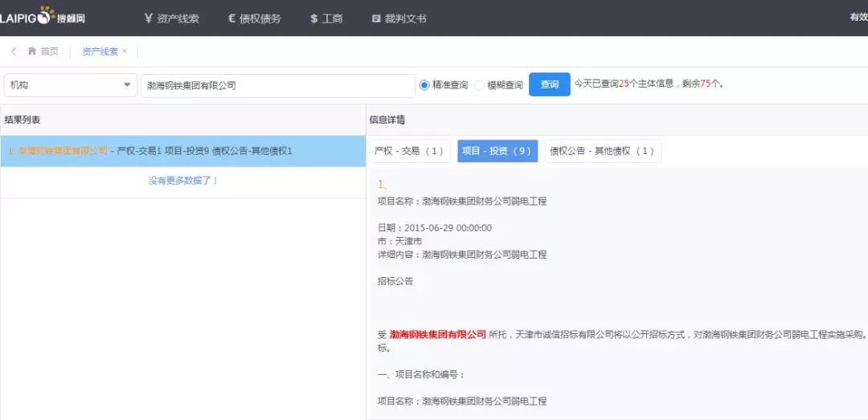The width and height of the screenshot is (868, 420).
Task: Click the 信息详情 panel header
Action: 387,120
